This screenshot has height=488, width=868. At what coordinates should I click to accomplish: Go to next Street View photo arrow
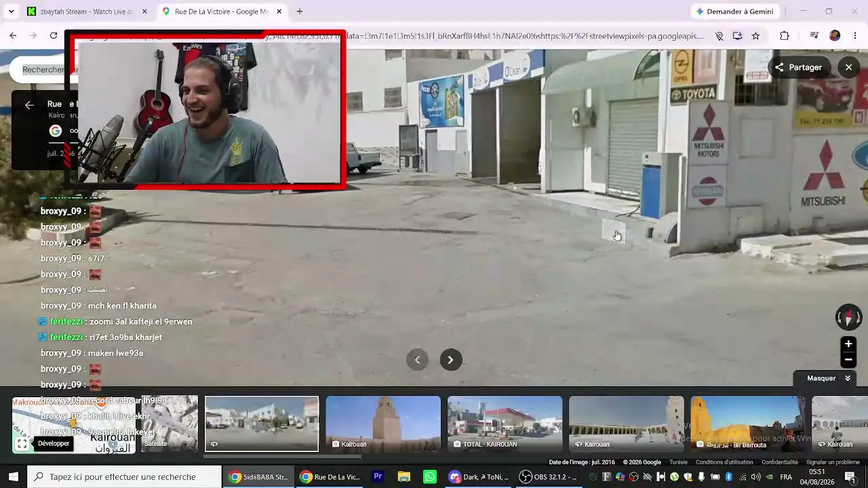point(450,360)
